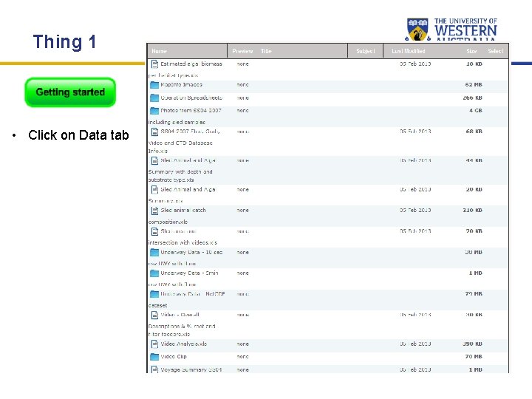
Task: Click the '44 KB' size value
Action: tap(474, 160)
